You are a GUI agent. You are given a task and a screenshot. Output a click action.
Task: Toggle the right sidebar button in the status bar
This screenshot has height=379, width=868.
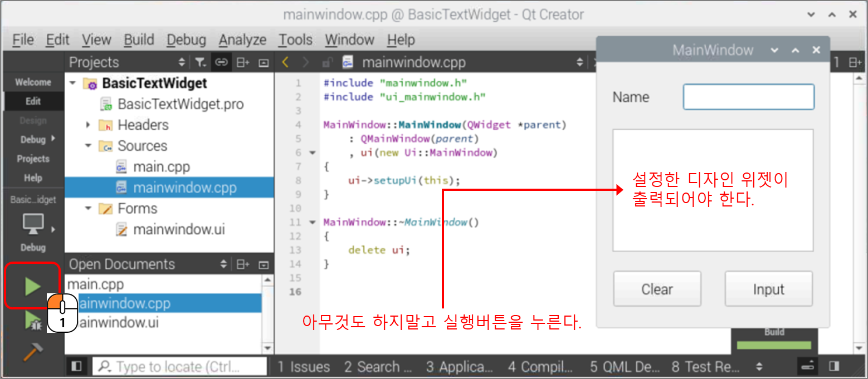pyautogui.click(x=834, y=366)
